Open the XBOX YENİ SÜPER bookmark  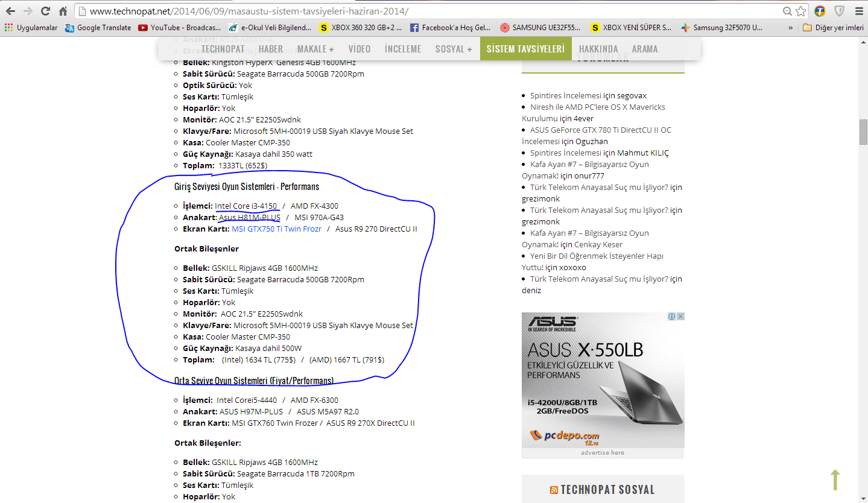(x=632, y=28)
